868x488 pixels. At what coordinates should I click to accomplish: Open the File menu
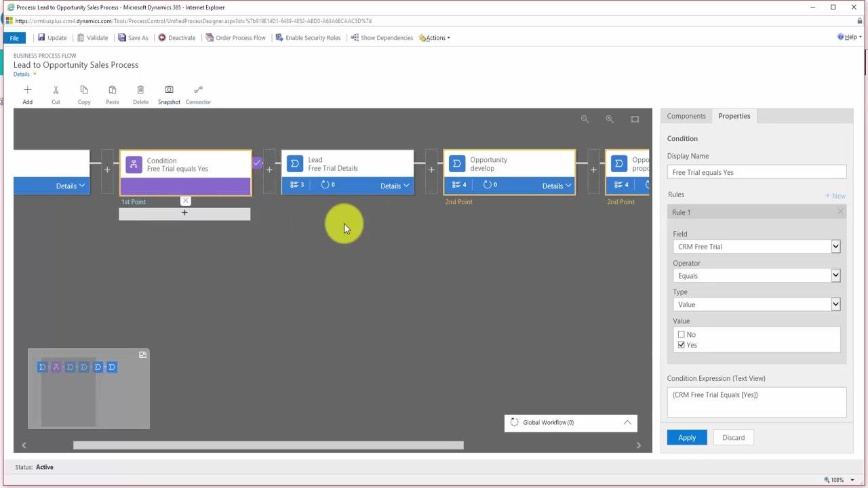(x=14, y=38)
